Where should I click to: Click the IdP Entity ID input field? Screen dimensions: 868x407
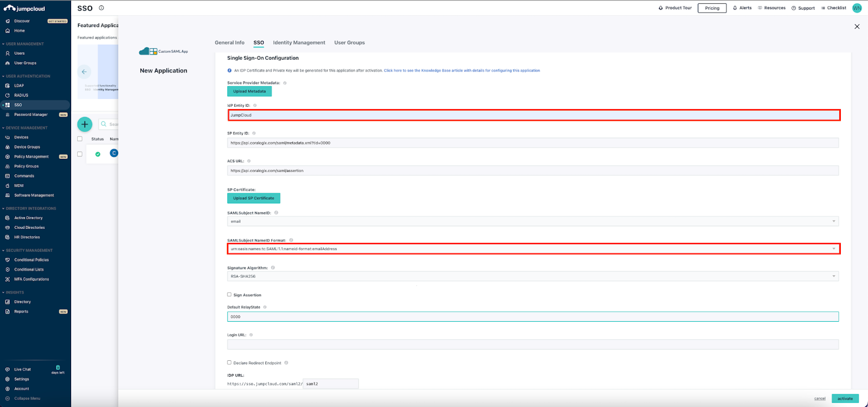coord(534,115)
